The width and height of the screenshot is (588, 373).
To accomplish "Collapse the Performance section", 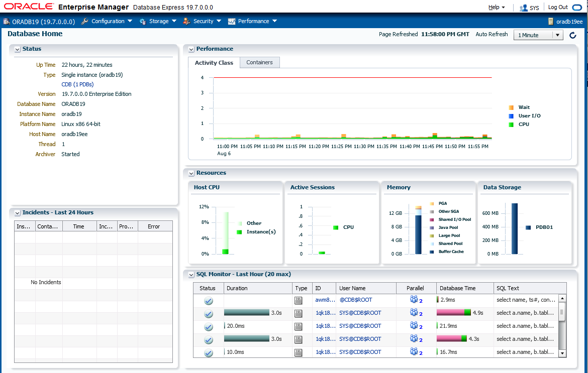I will coord(191,49).
